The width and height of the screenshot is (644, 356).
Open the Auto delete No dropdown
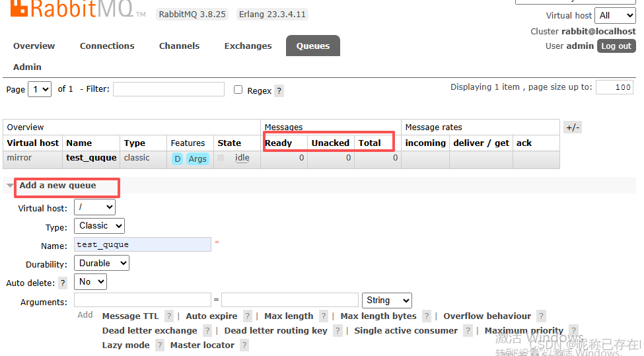pos(90,281)
